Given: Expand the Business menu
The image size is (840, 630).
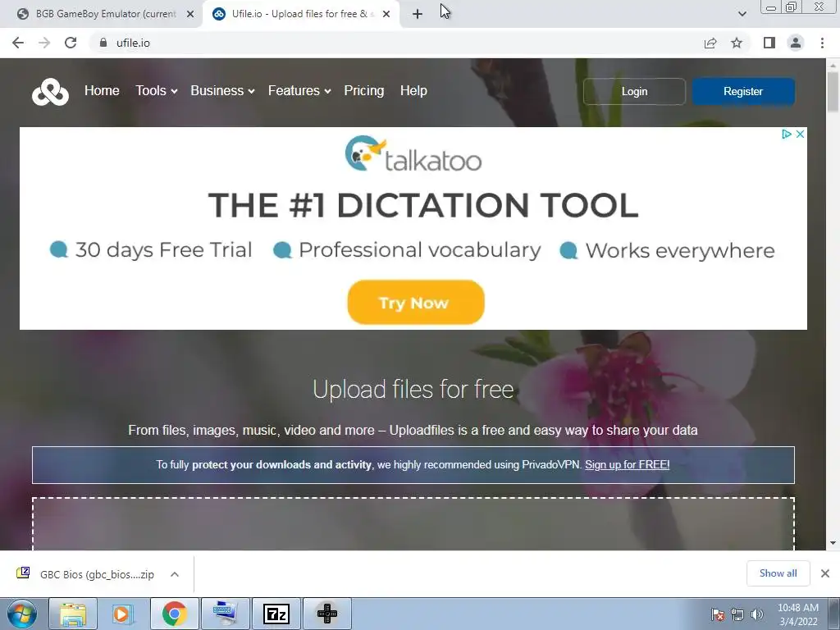Looking at the screenshot, I should click(x=222, y=90).
